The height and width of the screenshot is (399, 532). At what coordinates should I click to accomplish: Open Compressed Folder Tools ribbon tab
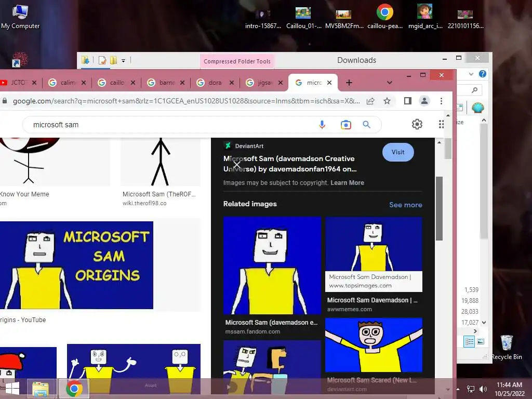tap(237, 61)
